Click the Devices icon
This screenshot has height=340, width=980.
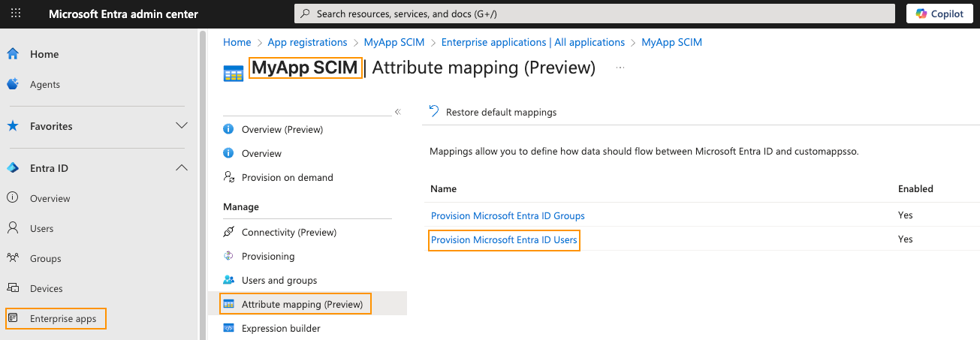click(13, 288)
